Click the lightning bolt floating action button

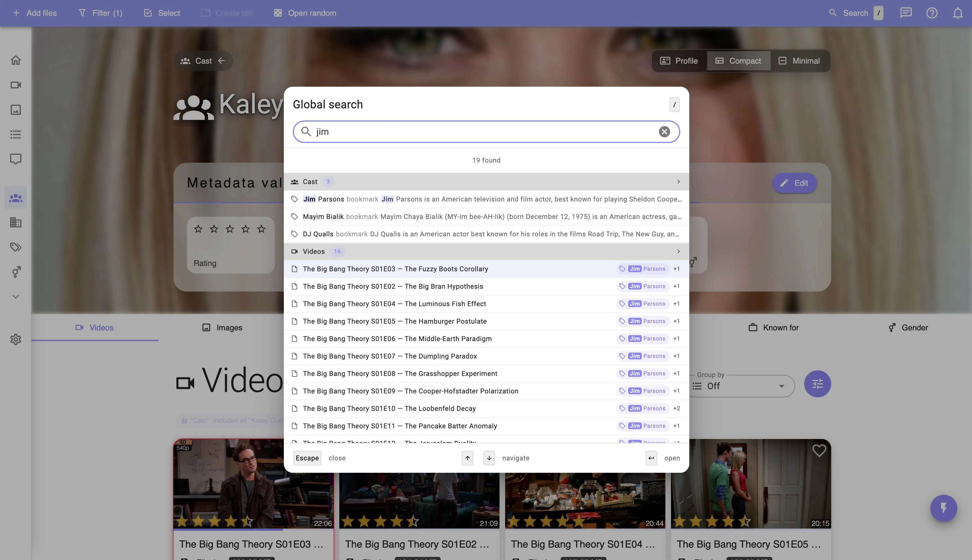click(944, 508)
